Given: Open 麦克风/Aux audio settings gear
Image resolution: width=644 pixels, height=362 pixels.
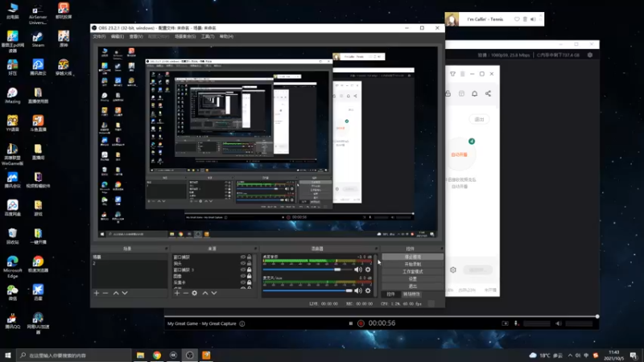Looking at the screenshot, I should pos(368,290).
